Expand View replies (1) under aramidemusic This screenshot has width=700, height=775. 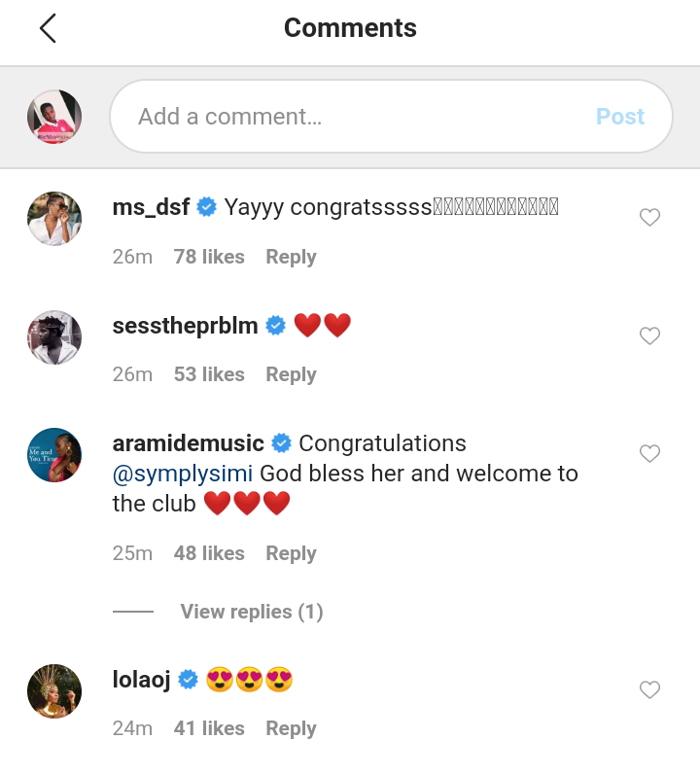tap(251, 612)
